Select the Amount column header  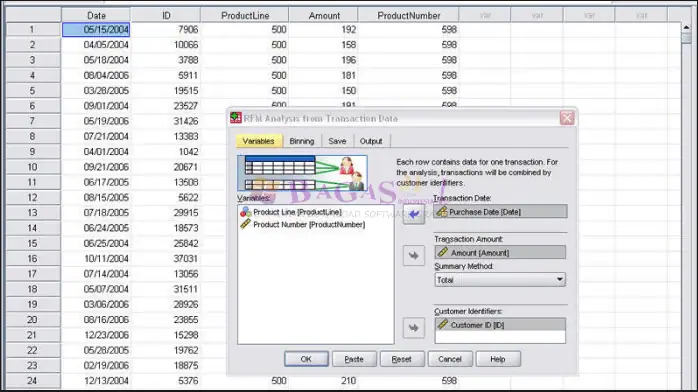point(324,16)
